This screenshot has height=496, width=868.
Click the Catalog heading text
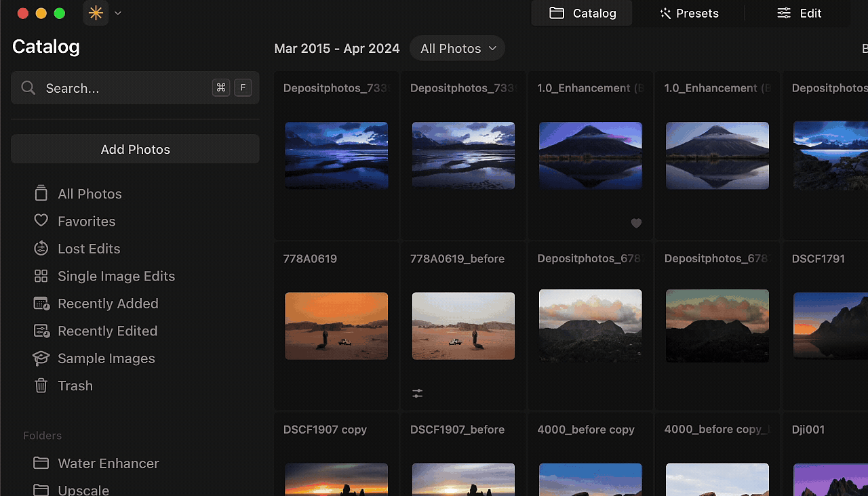pos(46,47)
